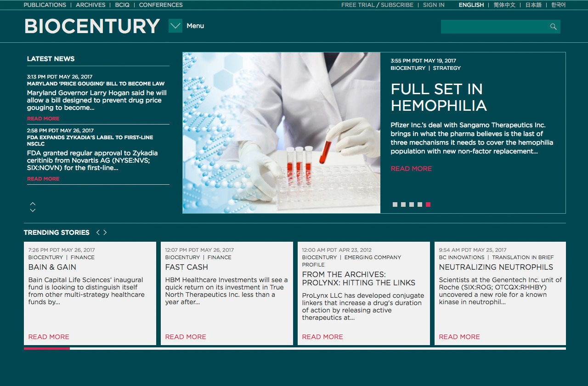
Task: Read more on the hemophilia feature
Action: click(411, 169)
